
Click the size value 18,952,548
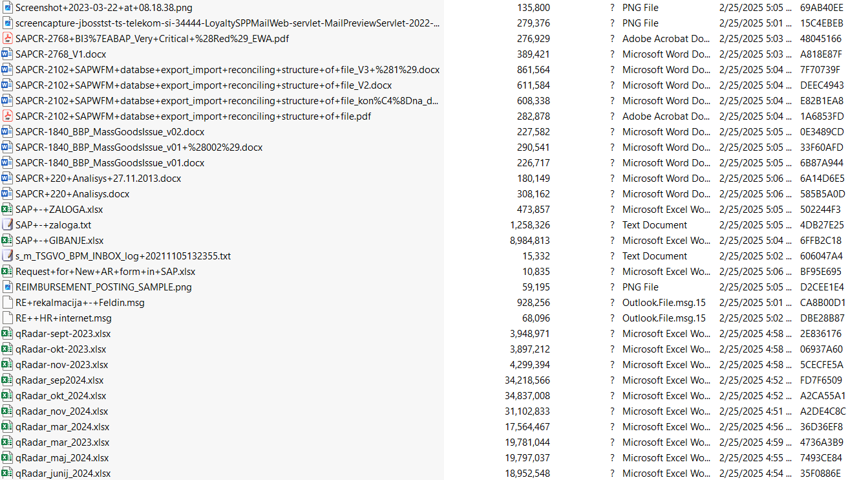(527, 474)
